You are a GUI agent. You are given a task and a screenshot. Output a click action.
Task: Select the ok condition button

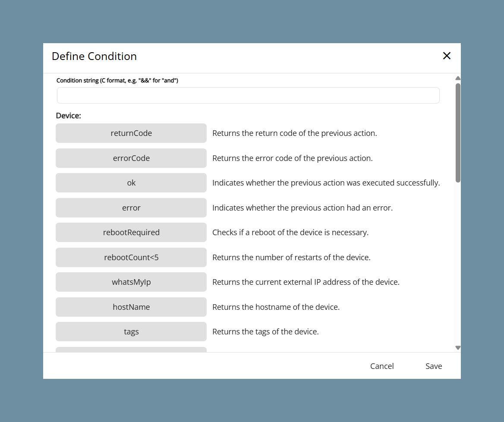[x=131, y=183]
